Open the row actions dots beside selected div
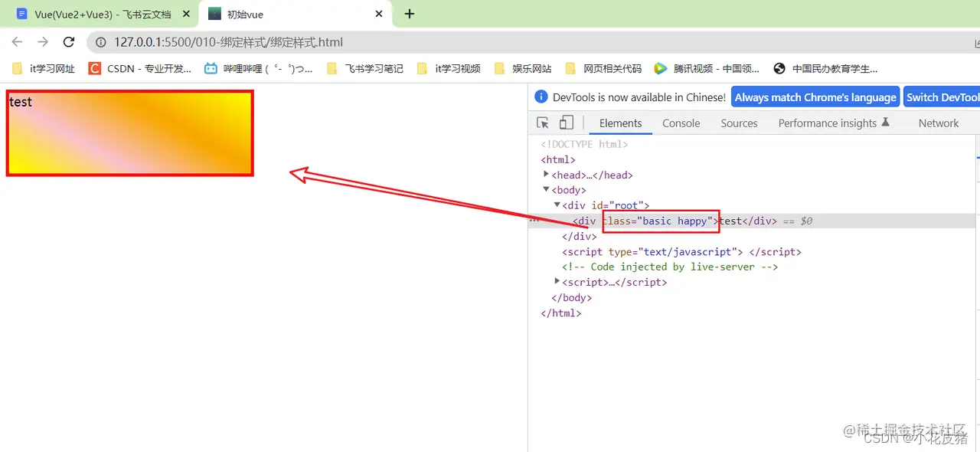980x452 pixels. 534,221
